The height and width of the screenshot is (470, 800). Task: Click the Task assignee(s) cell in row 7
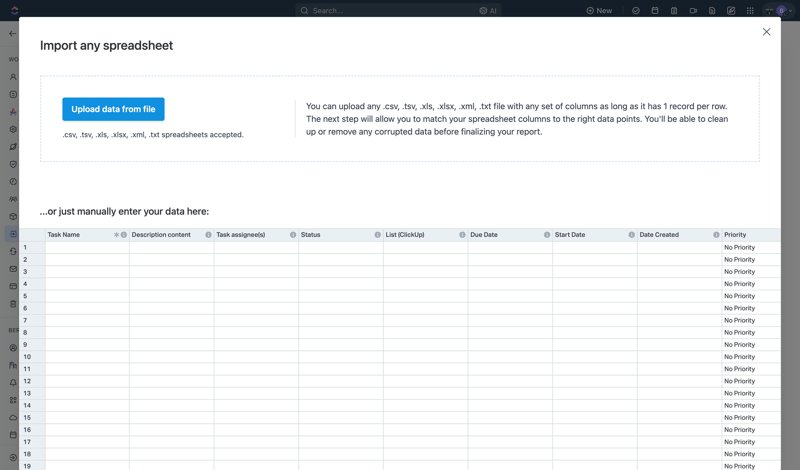tap(256, 320)
